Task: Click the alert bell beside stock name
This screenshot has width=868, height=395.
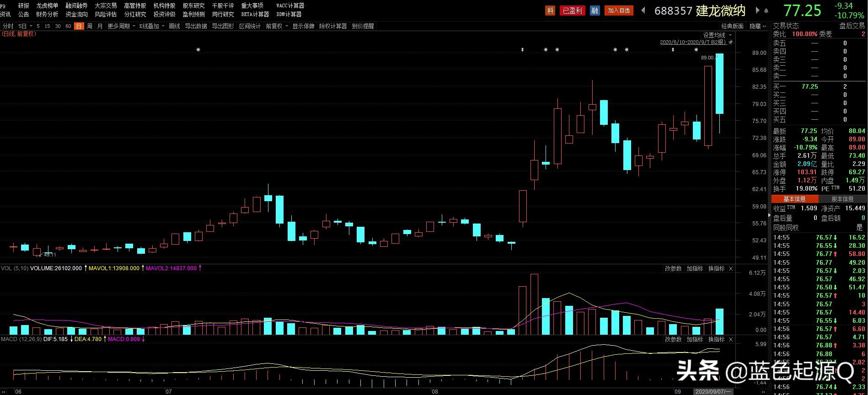Action: [x=766, y=11]
